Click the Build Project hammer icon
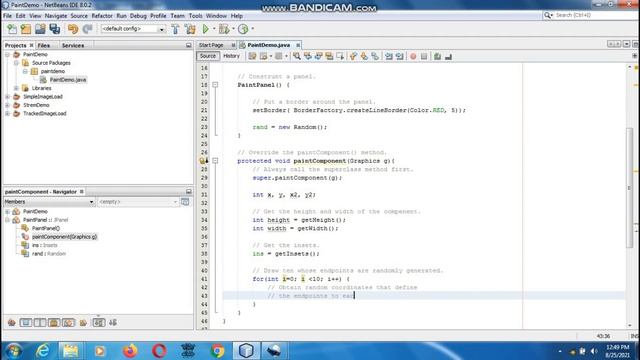The width and height of the screenshot is (640, 360). click(x=176, y=29)
